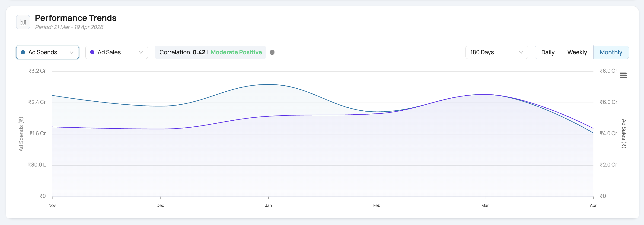Click the ₹2.4 Cr left axis value
This screenshot has width=644, height=225.
tap(37, 102)
